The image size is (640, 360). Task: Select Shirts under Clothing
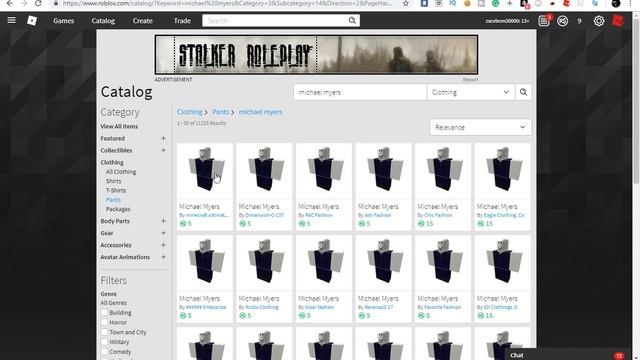(x=113, y=181)
